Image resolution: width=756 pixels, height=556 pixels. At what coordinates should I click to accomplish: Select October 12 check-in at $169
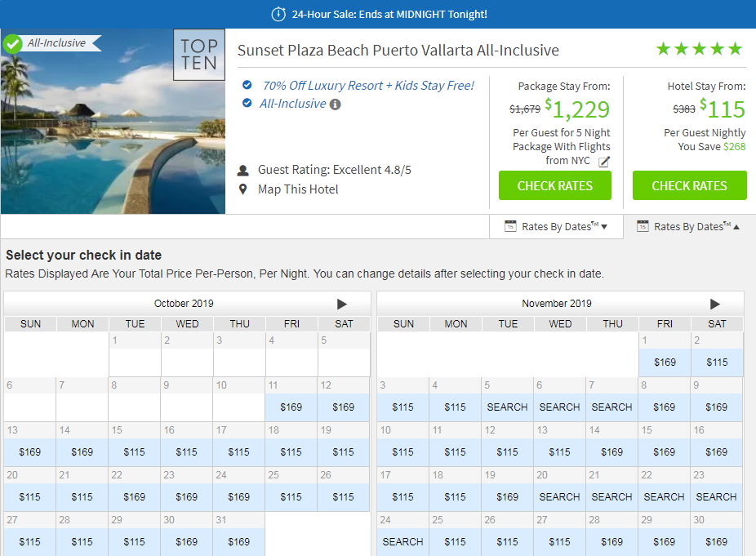coord(343,407)
